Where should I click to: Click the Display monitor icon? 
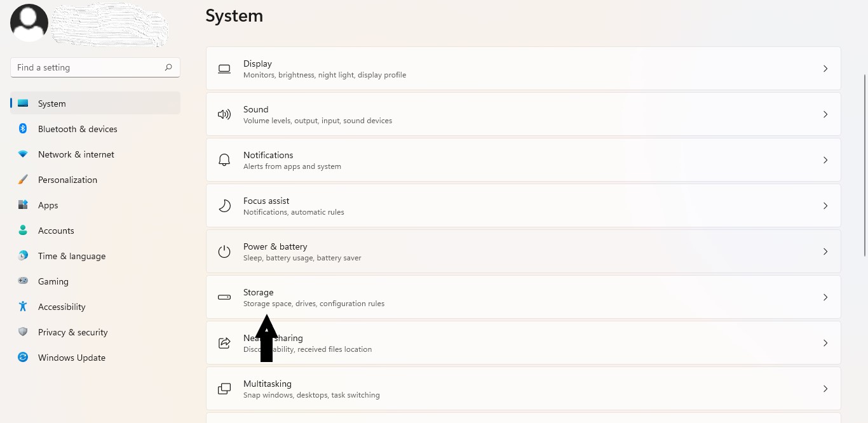(x=224, y=69)
